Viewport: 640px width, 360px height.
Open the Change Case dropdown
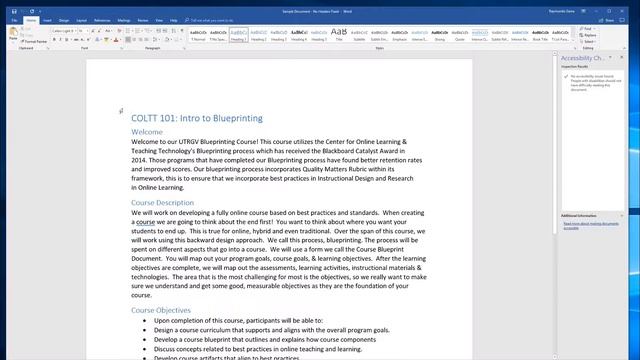point(108,31)
